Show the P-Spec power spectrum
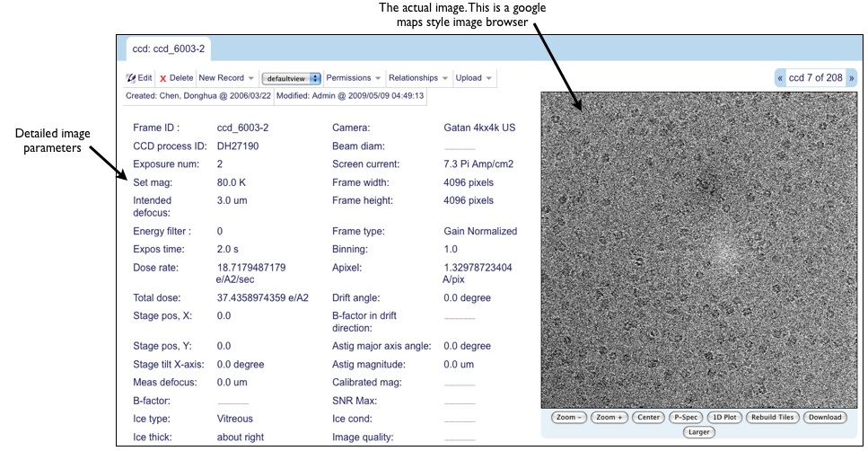This screenshot has height=451, width=868. tap(685, 417)
